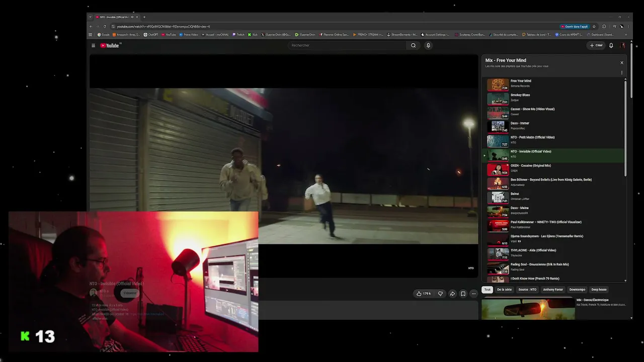Click the video player to pause
Screen dimensions: 644x362
coord(284,166)
